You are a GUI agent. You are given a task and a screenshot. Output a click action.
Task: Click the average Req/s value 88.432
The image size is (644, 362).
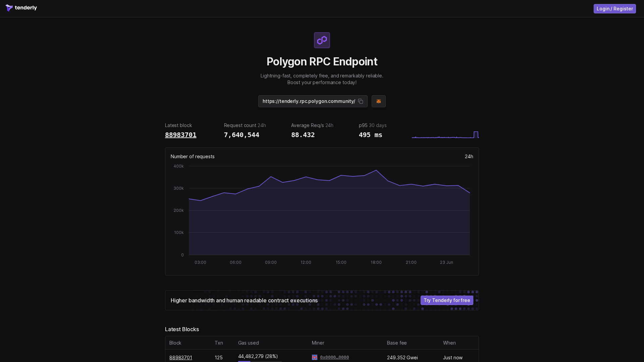click(x=303, y=135)
